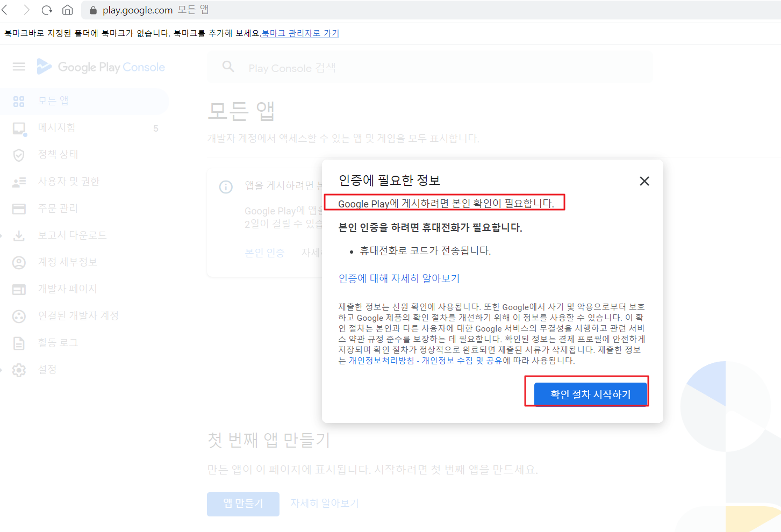Open 인증에 대해 자세히 알아보기 link
Viewport: 781px width, 532px height.
tap(399, 278)
